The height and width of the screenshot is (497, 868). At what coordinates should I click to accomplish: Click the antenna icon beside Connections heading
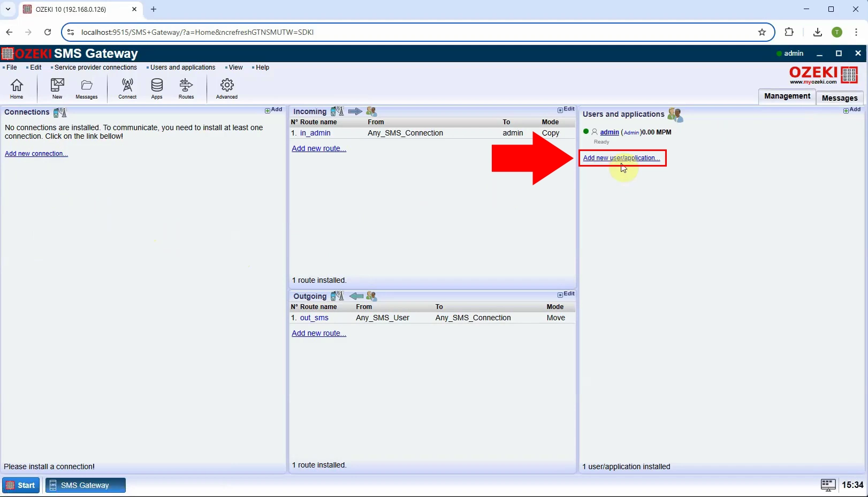click(60, 112)
